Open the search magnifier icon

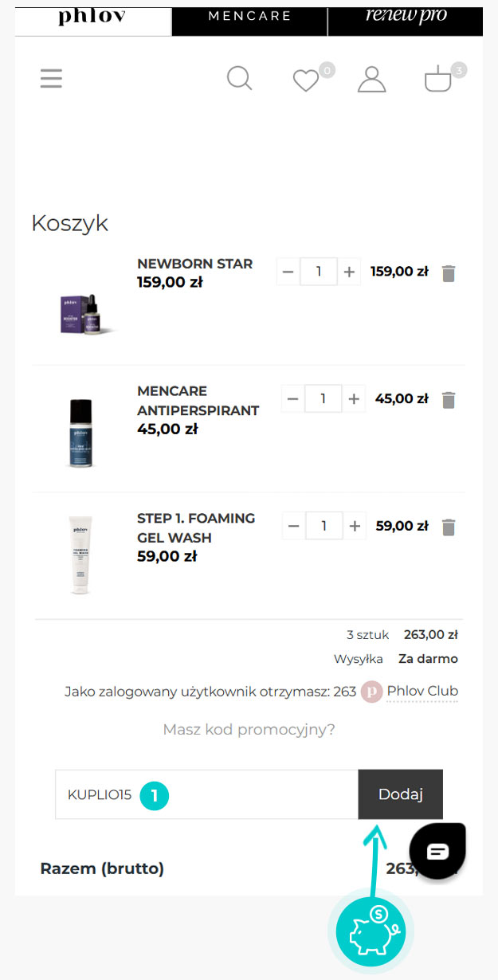click(239, 78)
